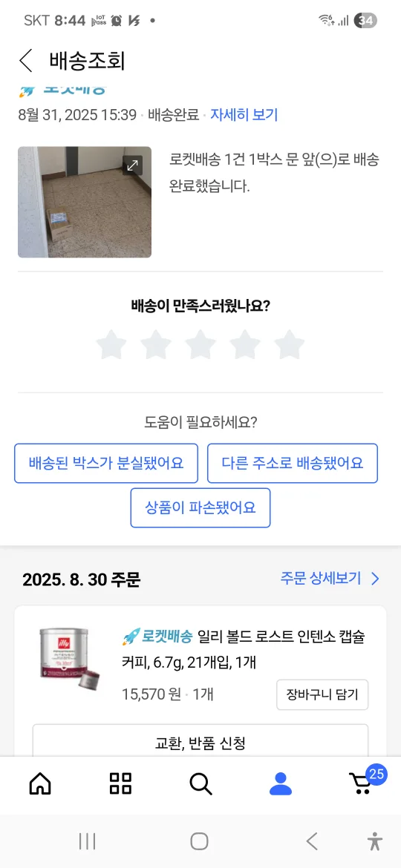Rate delivery with the third star
The image size is (401, 868).
tap(200, 345)
